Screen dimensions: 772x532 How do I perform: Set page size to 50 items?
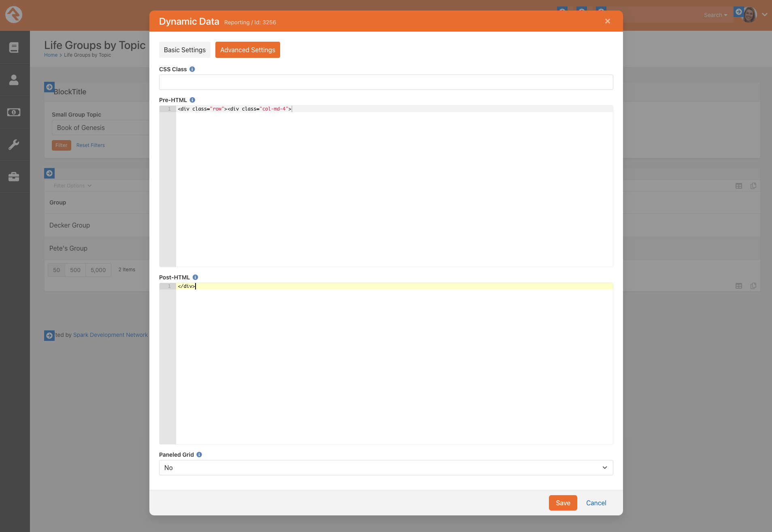56,270
